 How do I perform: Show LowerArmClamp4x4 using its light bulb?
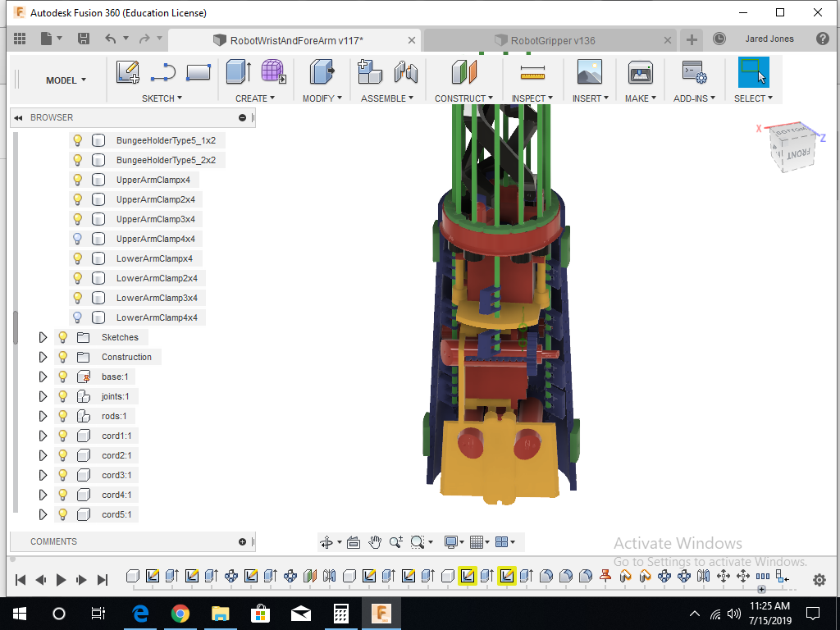click(78, 317)
